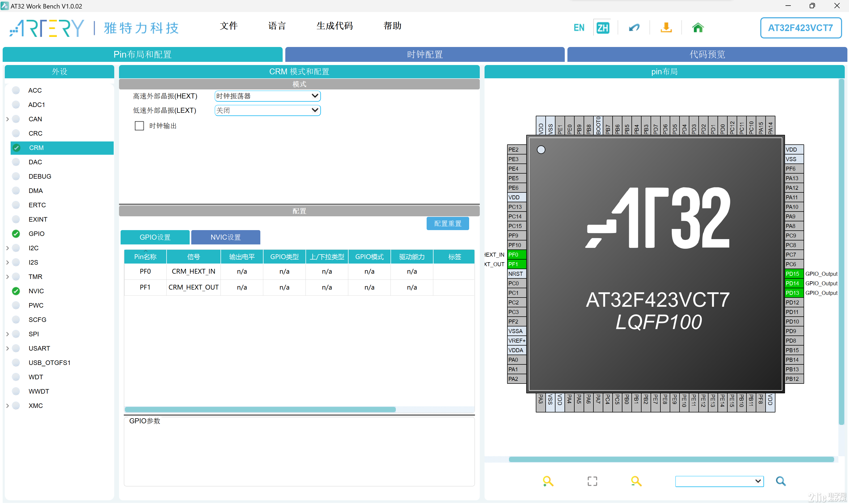
Task: Open the LEXT mode dropdown
Action: click(267, 110)
